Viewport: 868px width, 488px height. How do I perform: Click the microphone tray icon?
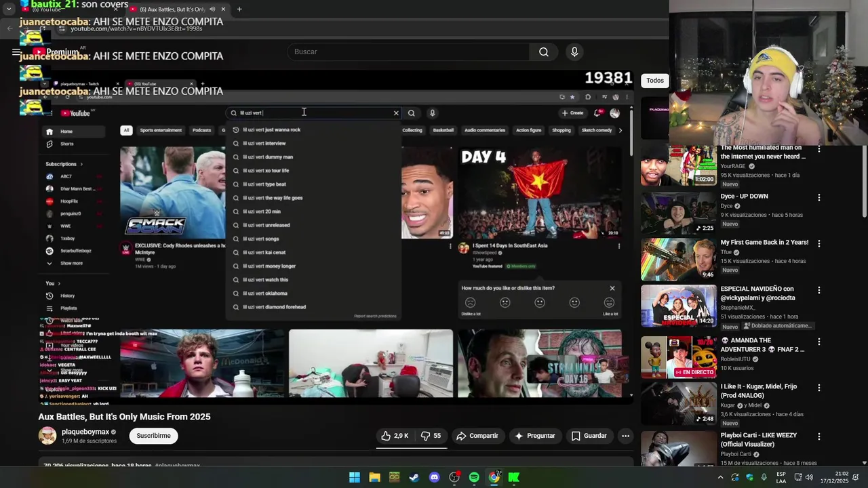tap(764, 477)
